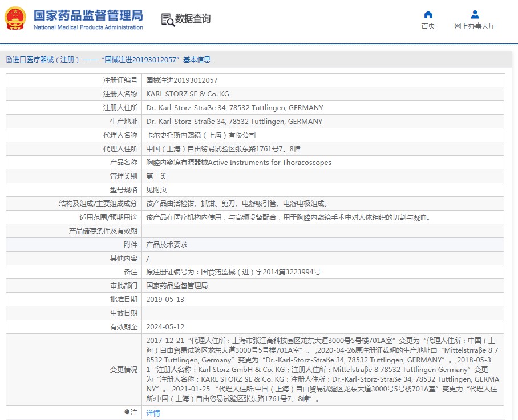Image resolution: width=518 pixels, height=420 pixels.
Task: Click the 数据查询 magnifier document icon
Action: click(x=168, y=19)
